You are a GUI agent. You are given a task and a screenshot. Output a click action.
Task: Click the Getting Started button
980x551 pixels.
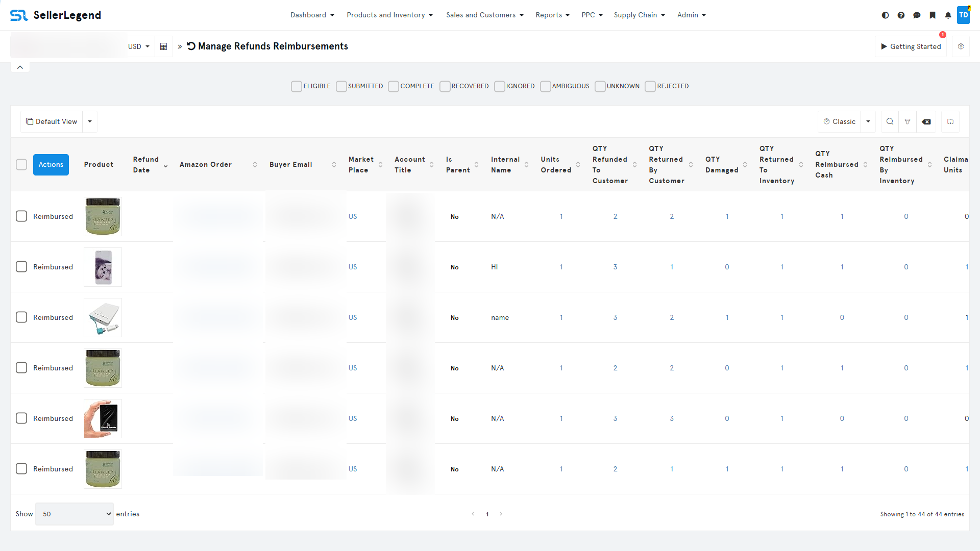[x=911, y=46]
